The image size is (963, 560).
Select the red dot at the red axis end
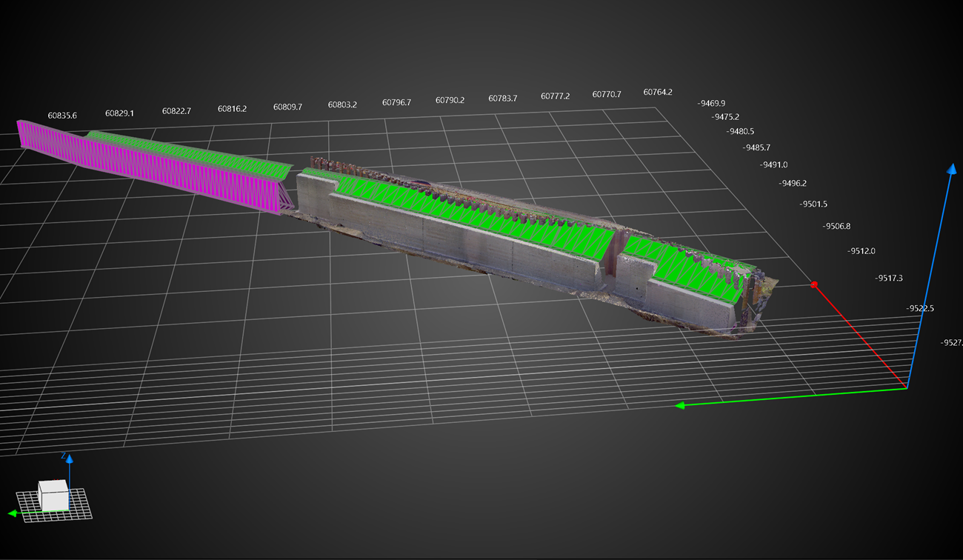tap(814, 284)
